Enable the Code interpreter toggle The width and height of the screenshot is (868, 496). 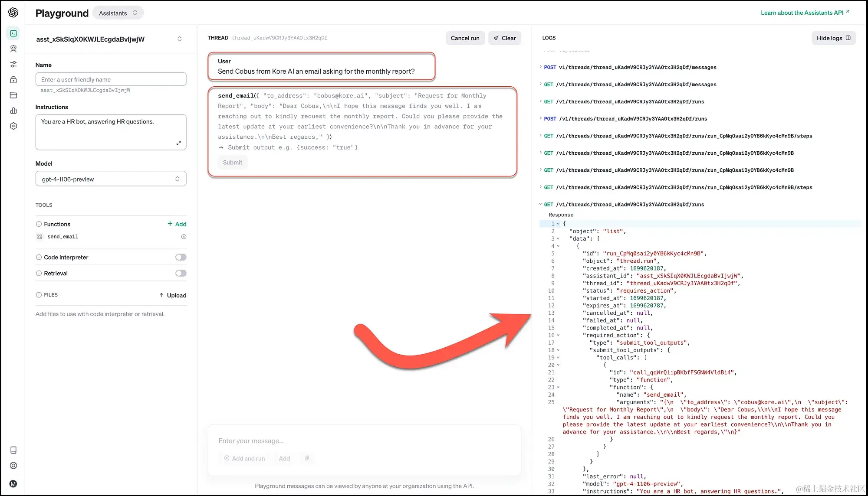181,257
